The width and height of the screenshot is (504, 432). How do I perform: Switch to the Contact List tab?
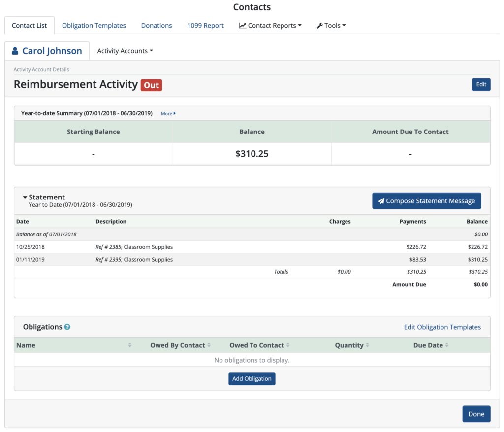[29, 26]
